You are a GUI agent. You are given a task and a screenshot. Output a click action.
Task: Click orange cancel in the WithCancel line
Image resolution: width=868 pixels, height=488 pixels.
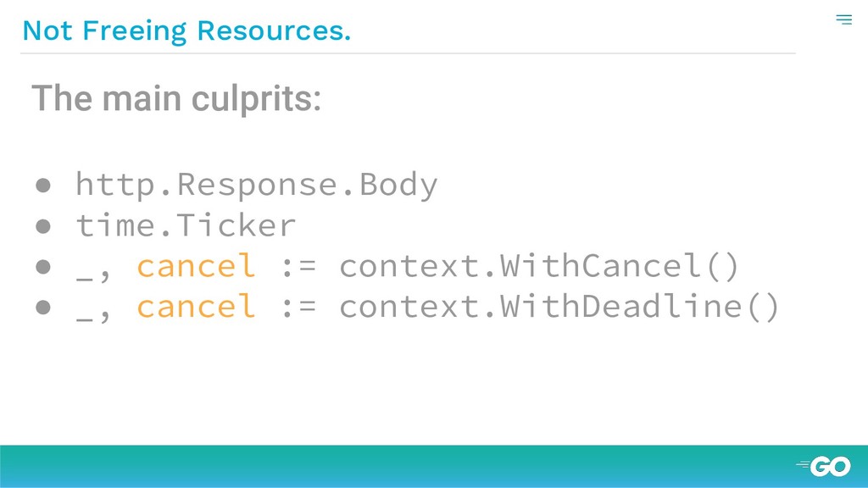196,265
